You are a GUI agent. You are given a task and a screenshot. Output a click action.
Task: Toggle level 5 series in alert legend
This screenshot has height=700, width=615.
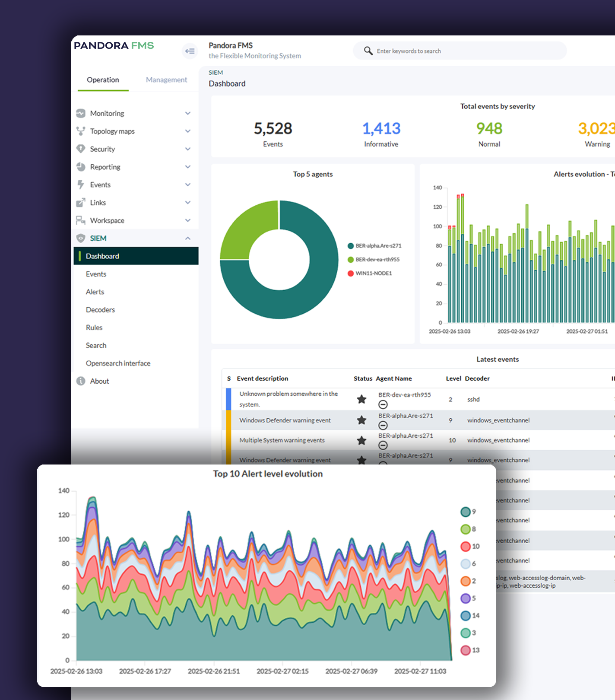468,598
